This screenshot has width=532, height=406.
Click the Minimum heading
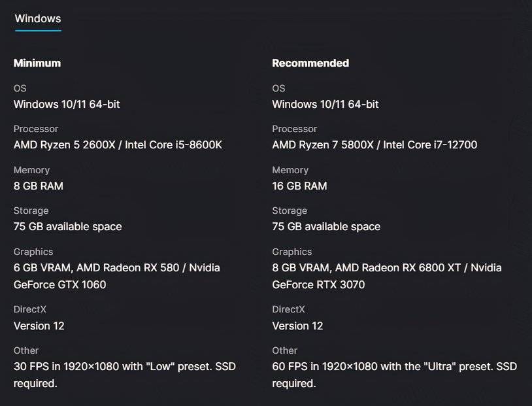pyautogui.click(x=37, y=63)
